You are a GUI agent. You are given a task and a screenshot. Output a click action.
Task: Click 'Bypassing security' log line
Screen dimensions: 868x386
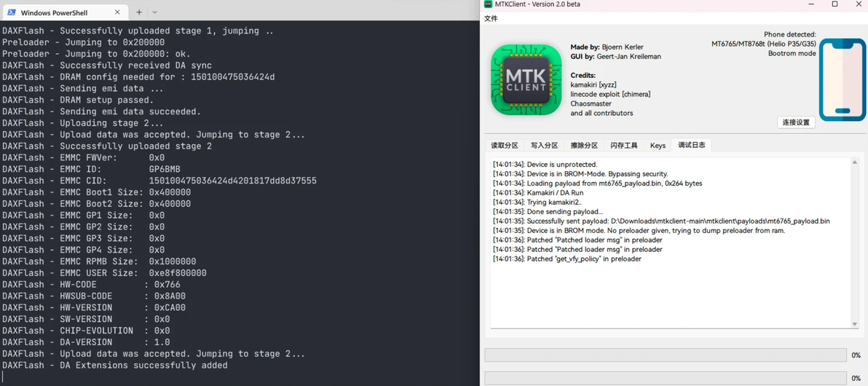pyautogui.click(x=580, y=174)
